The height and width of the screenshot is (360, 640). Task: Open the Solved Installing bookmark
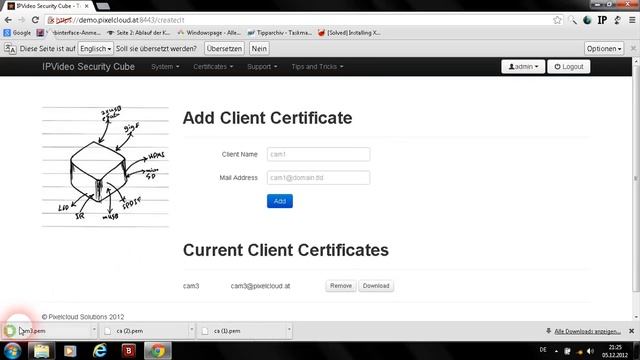click(x=349, y=33)
